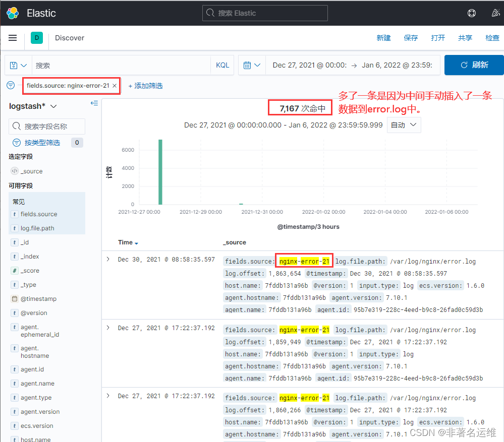Click the filter options circle icon

(11, 85)
